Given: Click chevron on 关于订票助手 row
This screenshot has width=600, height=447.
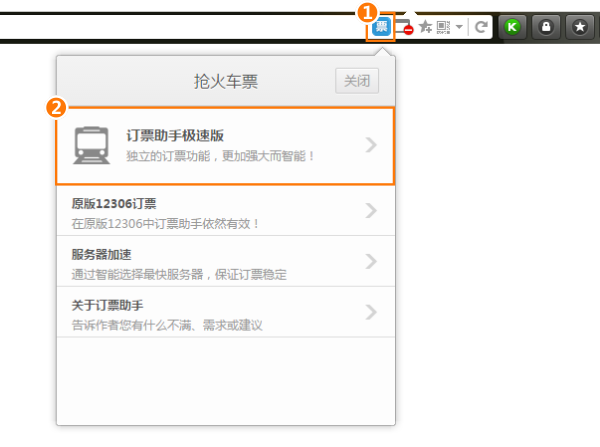Looking at the screenshot, I should click(x=371, y=312).
